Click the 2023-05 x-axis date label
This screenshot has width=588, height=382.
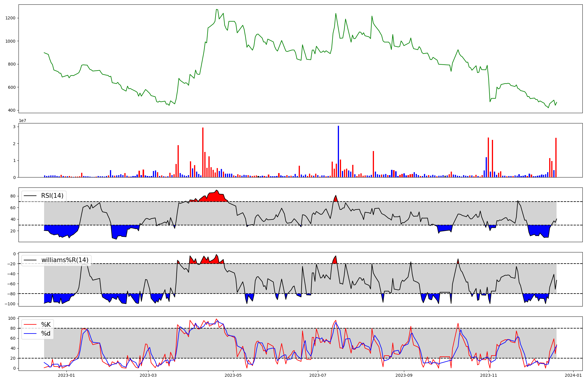pyautogui.click(x=233, y=375)
